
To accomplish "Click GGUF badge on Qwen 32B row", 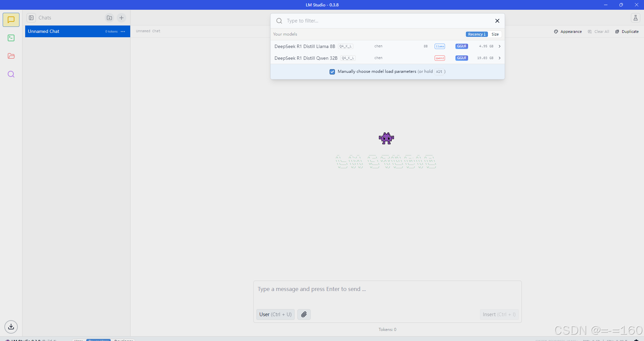I will pos(462,58).
